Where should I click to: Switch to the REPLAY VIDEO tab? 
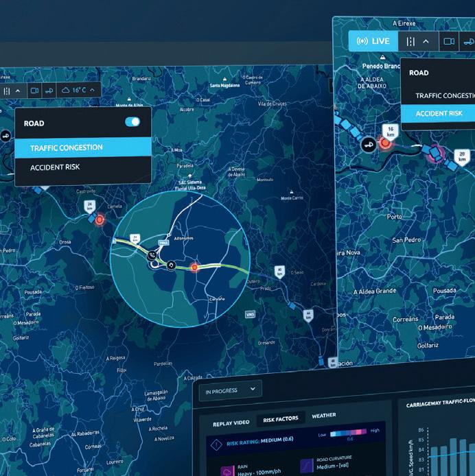[231, 423]
